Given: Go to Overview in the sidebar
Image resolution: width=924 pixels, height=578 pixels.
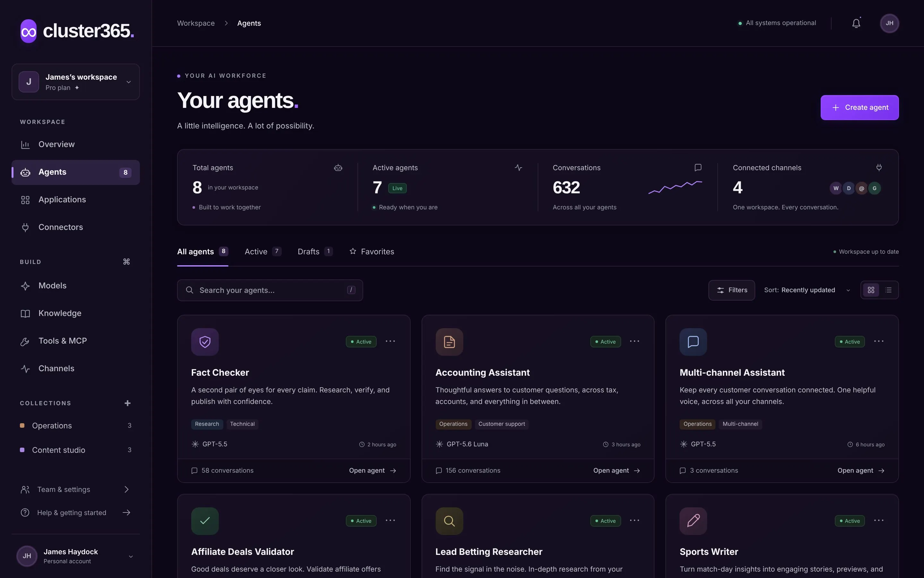Looking at the screenshot, I should point(76,144).
